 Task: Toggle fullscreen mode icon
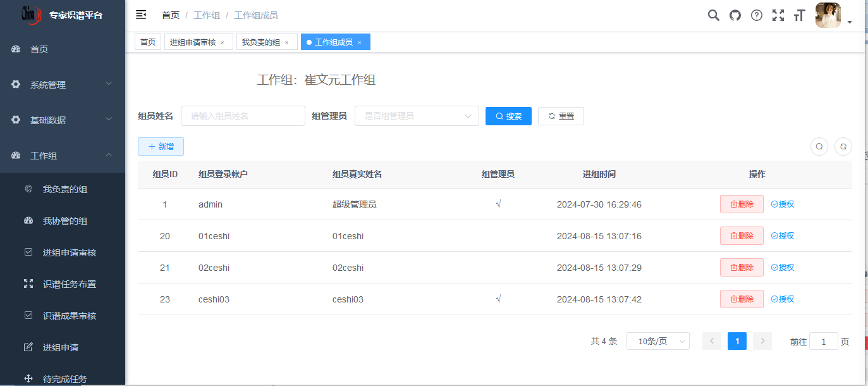pyautogui.click(x=778, y=15)
